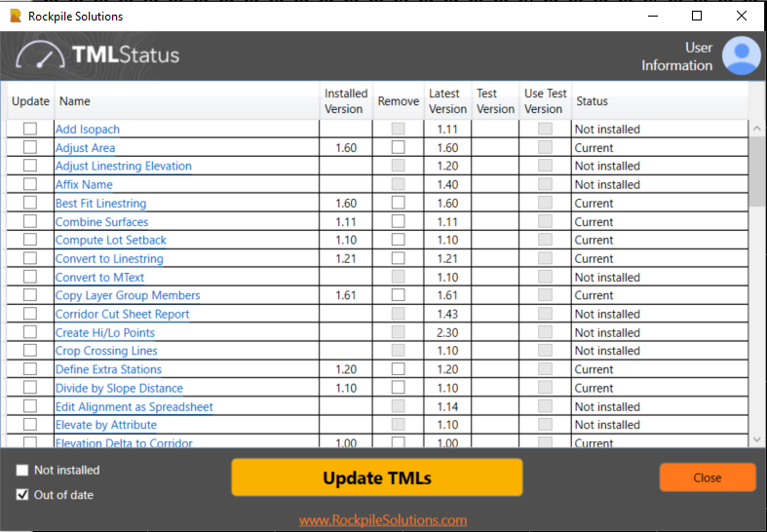The image size is (767, 532).
Task: Open the Divide by Slope Distance link
Action: point(119,388)
